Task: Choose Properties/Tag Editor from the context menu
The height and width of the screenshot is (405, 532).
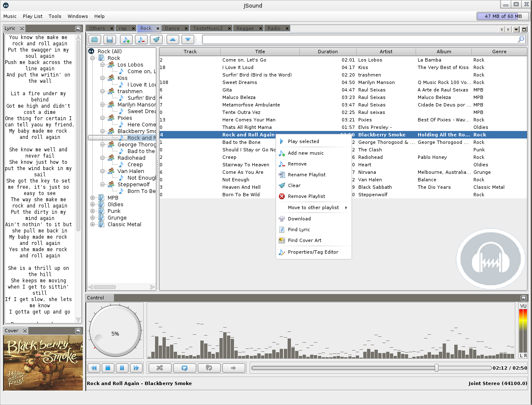Action: pyautogui.click(x=314, y=252)
